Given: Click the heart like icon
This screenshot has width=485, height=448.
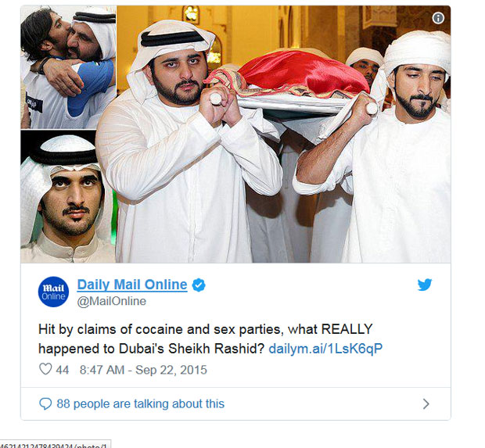Looking at the screenshot, I should click(x=45, y=369).
